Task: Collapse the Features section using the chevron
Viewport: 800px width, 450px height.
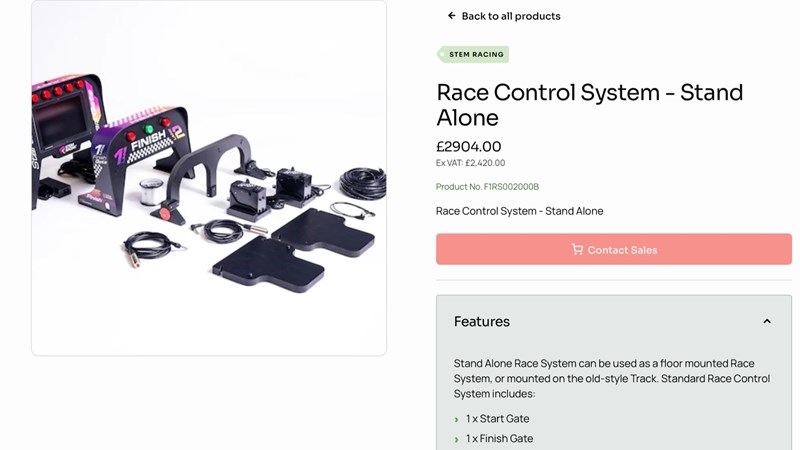Action: (767, 321)
